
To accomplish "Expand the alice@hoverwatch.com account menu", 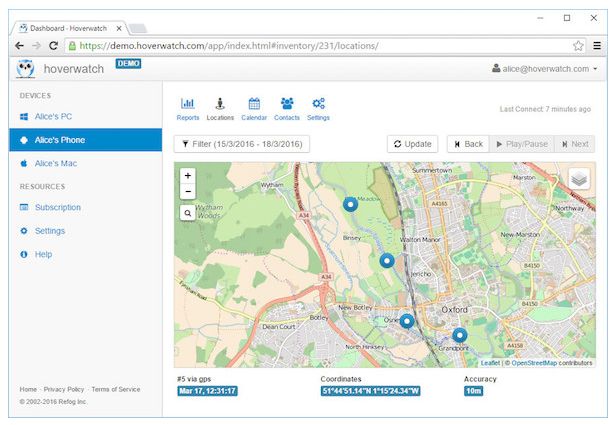I will point(545,69).
